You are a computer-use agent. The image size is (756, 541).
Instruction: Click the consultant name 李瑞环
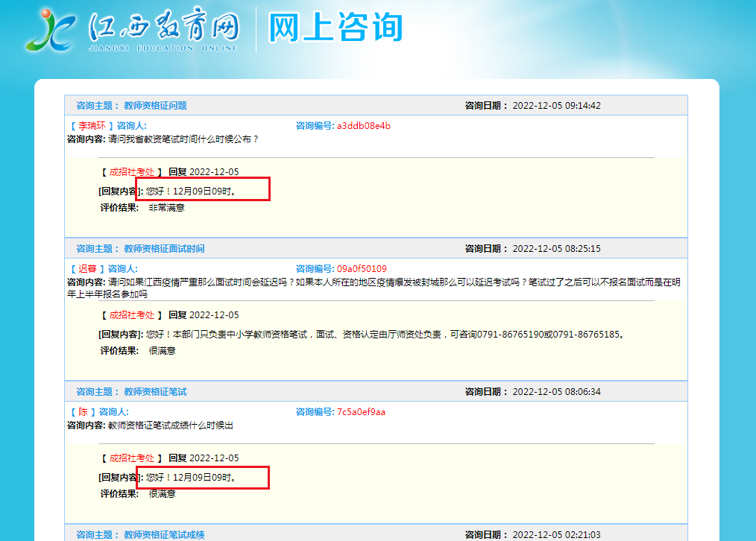tap(92, 126)
